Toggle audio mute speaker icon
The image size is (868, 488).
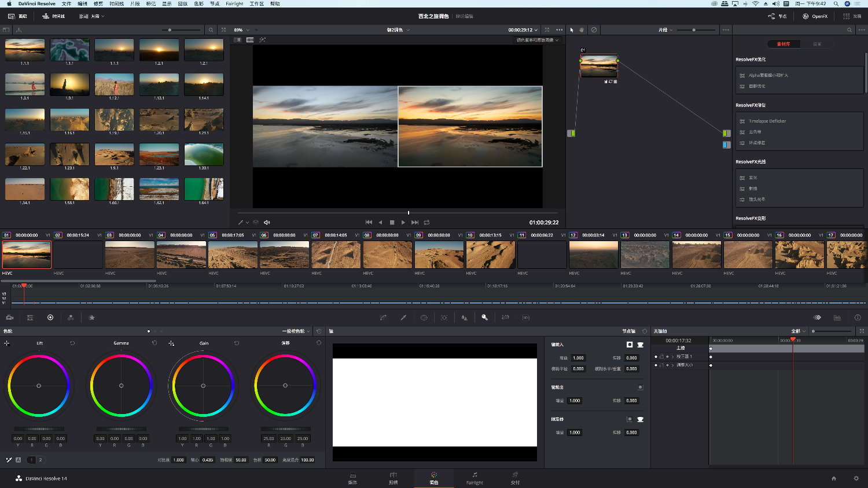click(267, 222)
